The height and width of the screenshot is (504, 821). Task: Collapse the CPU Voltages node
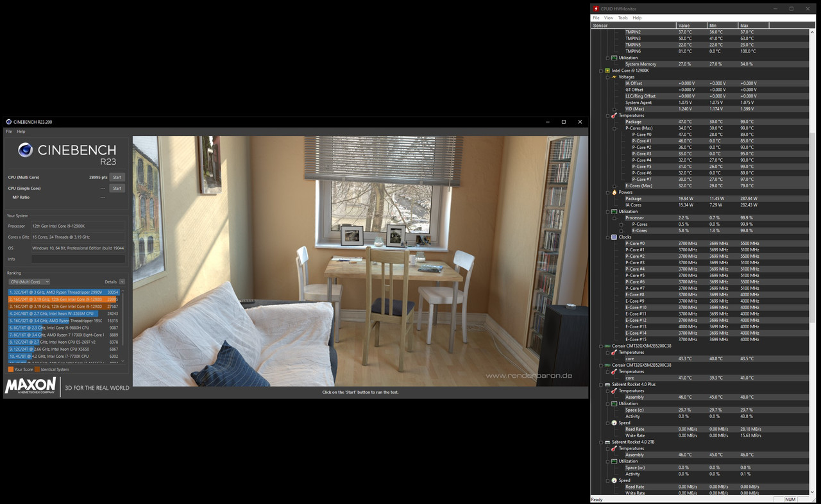[607, 77]
